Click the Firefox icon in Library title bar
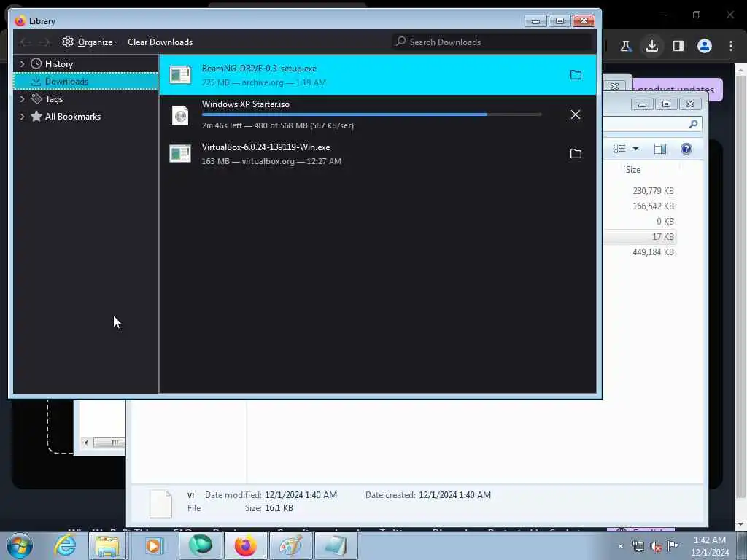The height and width of the screenshot is (560, 747). [x=20, y=21]
